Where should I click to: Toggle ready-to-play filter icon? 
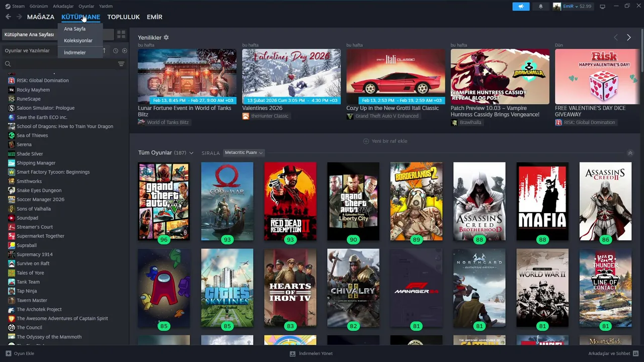click(125, 51)
